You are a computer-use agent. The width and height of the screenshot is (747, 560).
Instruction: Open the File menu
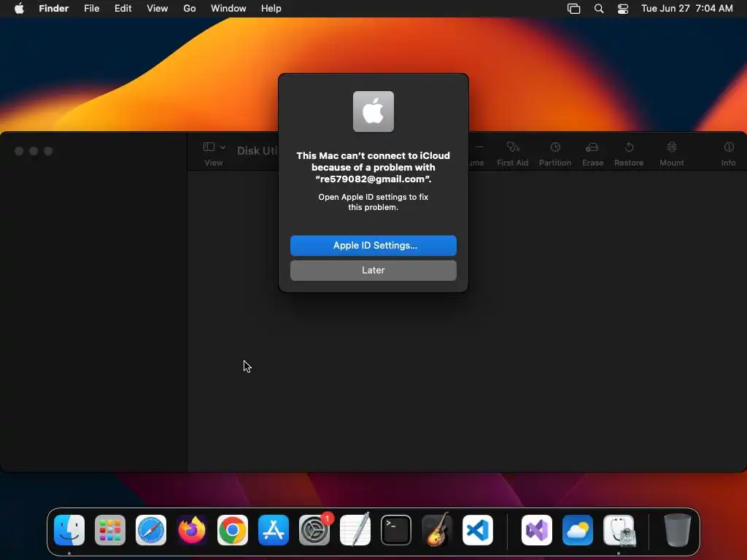tap(91, 9)
